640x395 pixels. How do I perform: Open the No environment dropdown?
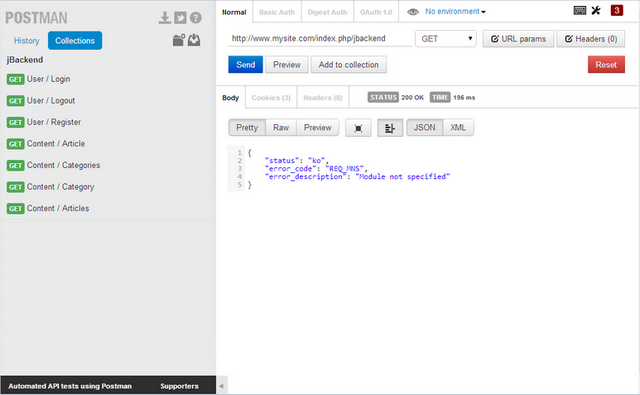[x=455, y=11]
